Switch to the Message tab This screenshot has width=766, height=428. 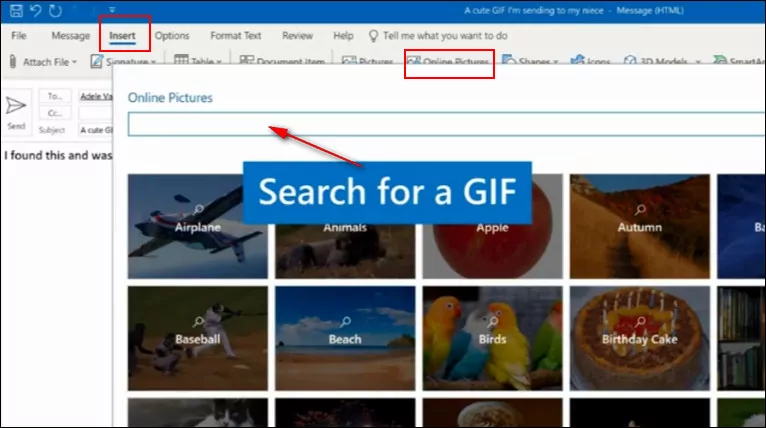pos(71,36)
